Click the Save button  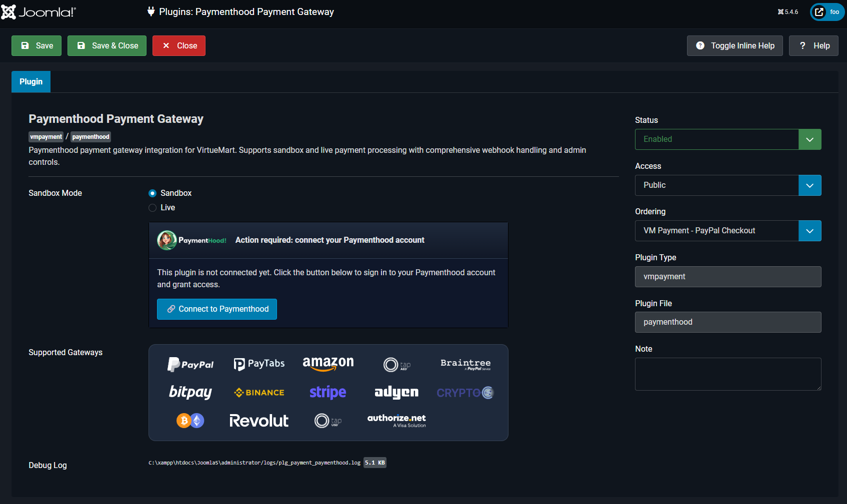click(36, 45)
